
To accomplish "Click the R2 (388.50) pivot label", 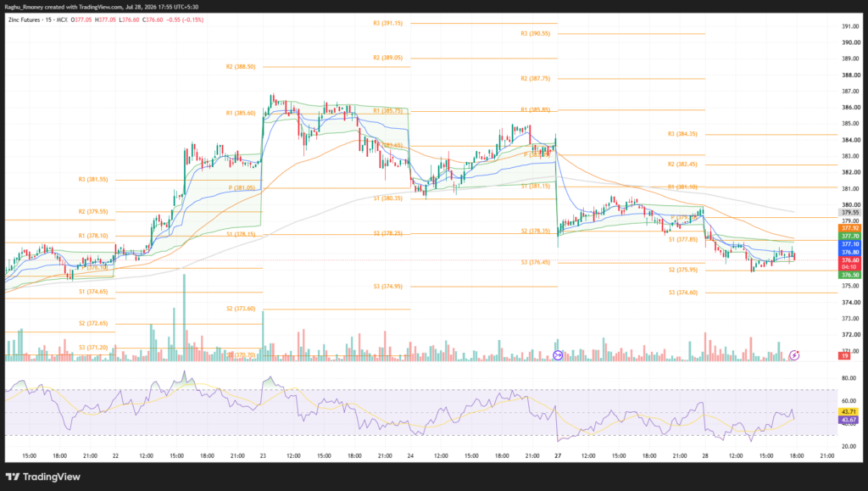I will (x=241, y=66).
